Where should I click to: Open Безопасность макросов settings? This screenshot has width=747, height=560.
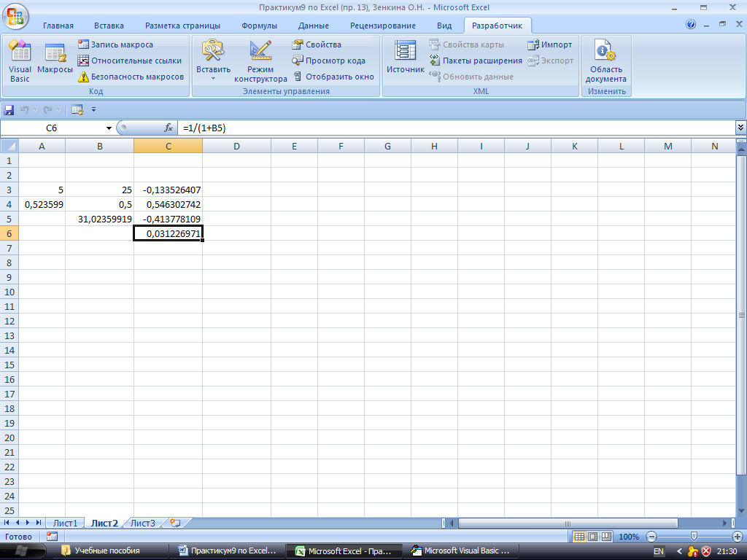131,77
